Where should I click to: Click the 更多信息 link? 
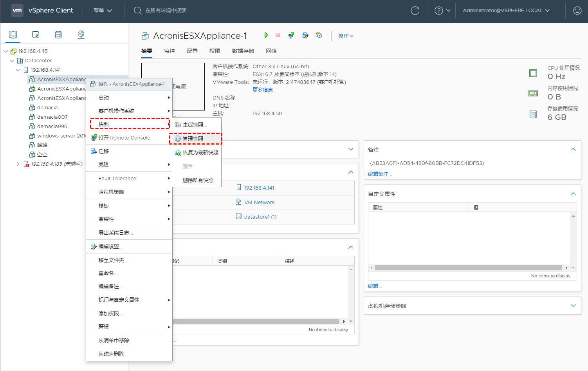click(263, 90)
